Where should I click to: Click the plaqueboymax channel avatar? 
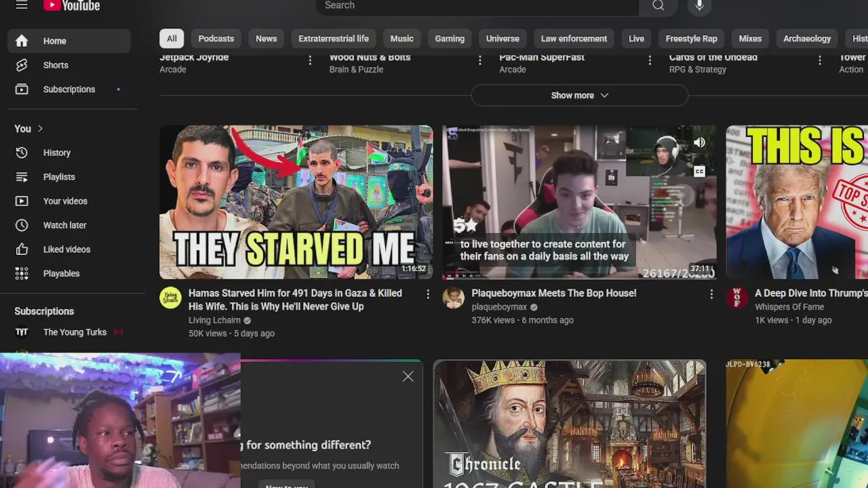click(x=454, y=298)
